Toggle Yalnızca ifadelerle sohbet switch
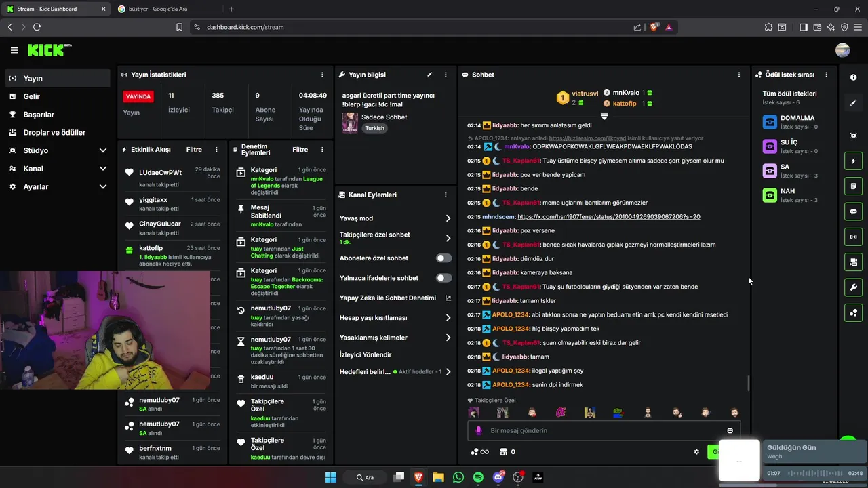Viewport: 868px width, 488px height. [x=443, y=278]
